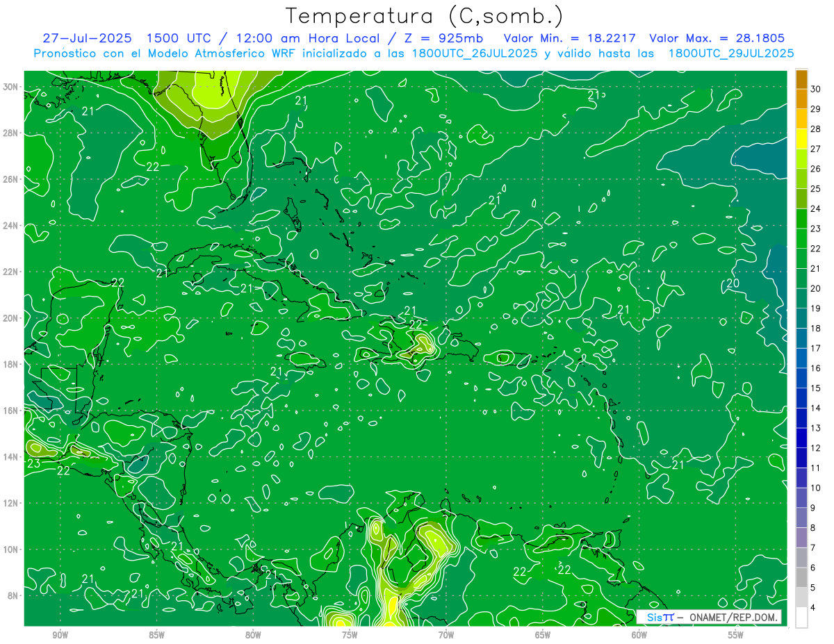
Task: Click the 22N latitude axis label
Action: click(x=10, y=272)
